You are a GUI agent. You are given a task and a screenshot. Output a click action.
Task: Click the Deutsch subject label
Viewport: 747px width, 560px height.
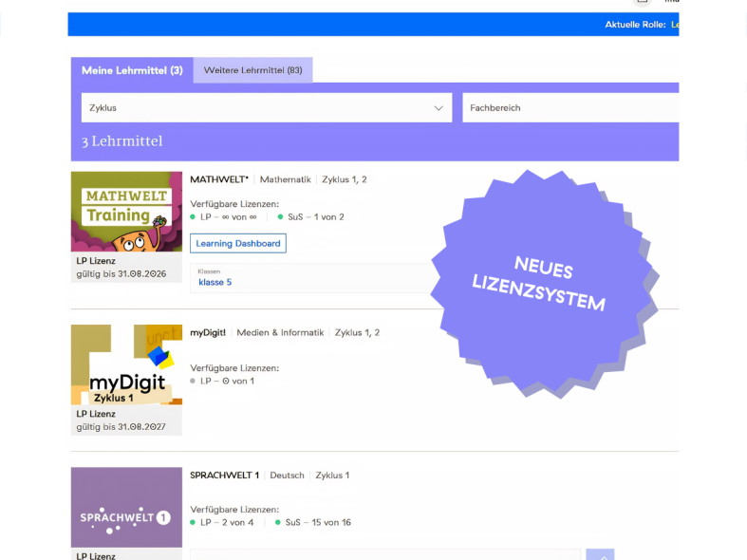click(x=287, y=476)
